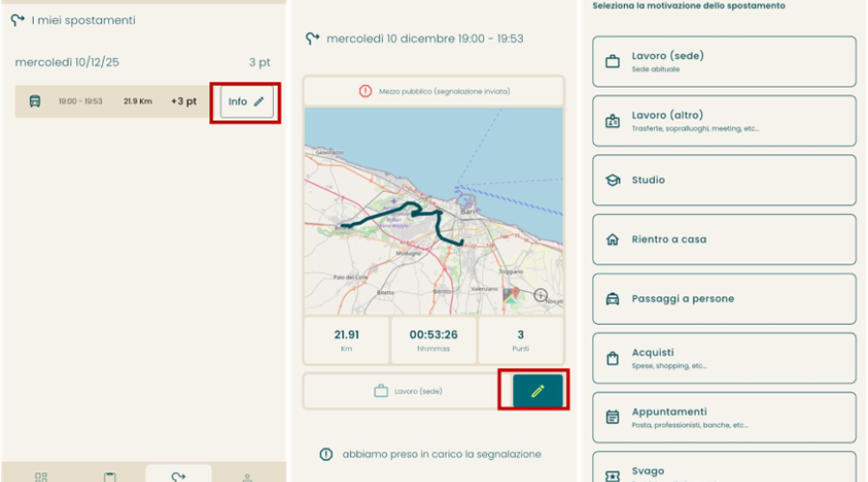The image size is (868, 482).
Task: Edit trip motivation with green pencil button
Action: (537, 391)
